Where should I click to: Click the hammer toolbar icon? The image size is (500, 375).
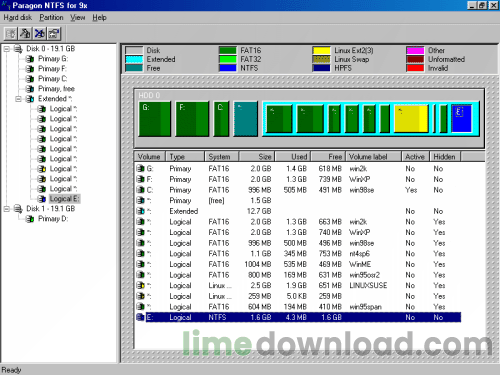click(25, 33)
